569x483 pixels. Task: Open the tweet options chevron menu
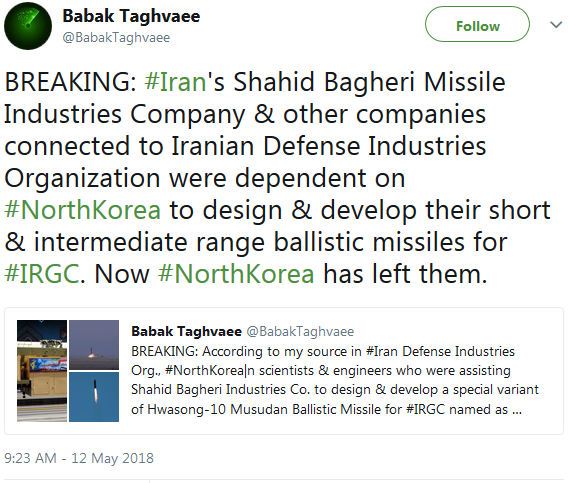click(x=556, y=25)
